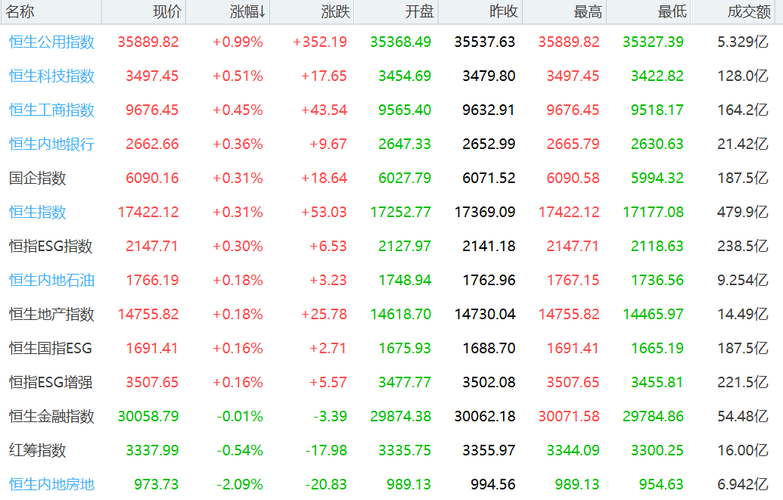The width and height of the screenshot is (783, 500).
Task: Click turnover 5.329亿 of 恒生公用指数
Action: click(743, 42)
